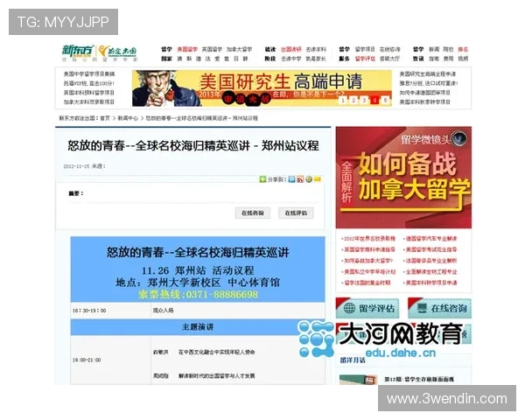Click the 留洋月话 section heading
The image size is (525, 420).
click(353, 360)
